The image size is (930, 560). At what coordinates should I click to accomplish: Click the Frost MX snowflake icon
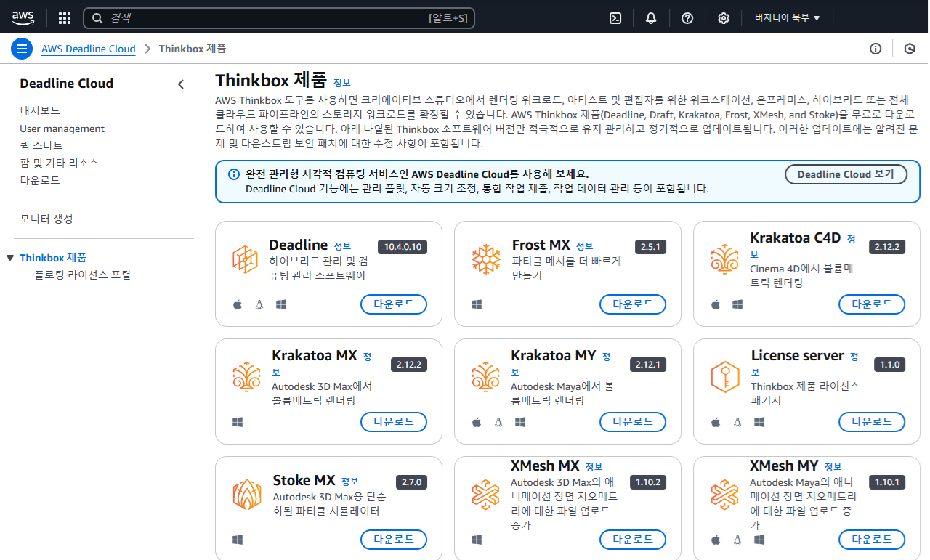[x=485, y=259]
